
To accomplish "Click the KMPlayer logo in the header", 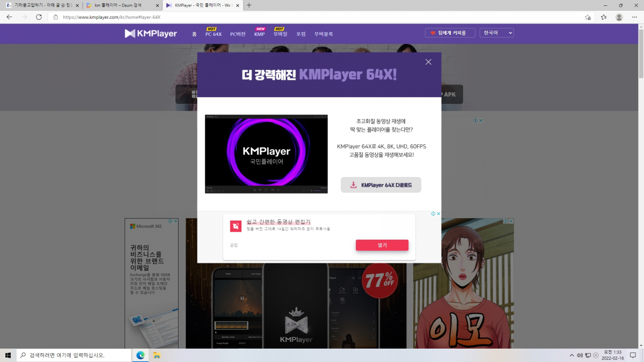I will coord(151,33).
